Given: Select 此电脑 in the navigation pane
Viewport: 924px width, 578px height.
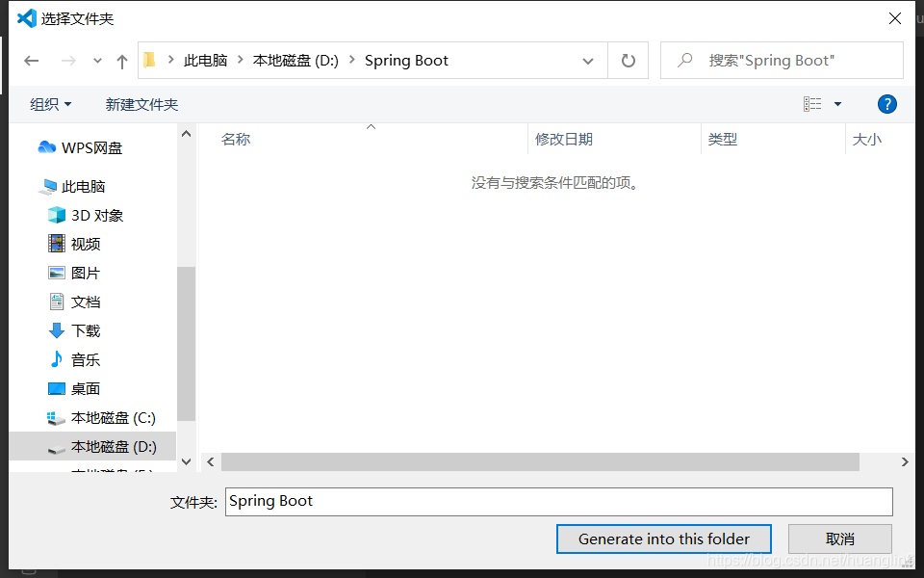Looking at the screenshot, I should click(71, 186).
